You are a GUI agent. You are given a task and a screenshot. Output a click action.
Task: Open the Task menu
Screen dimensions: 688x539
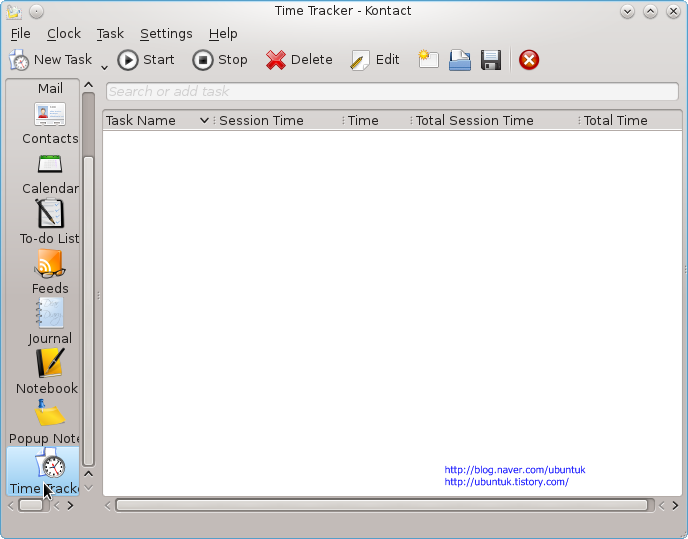(x=110, y=34)
